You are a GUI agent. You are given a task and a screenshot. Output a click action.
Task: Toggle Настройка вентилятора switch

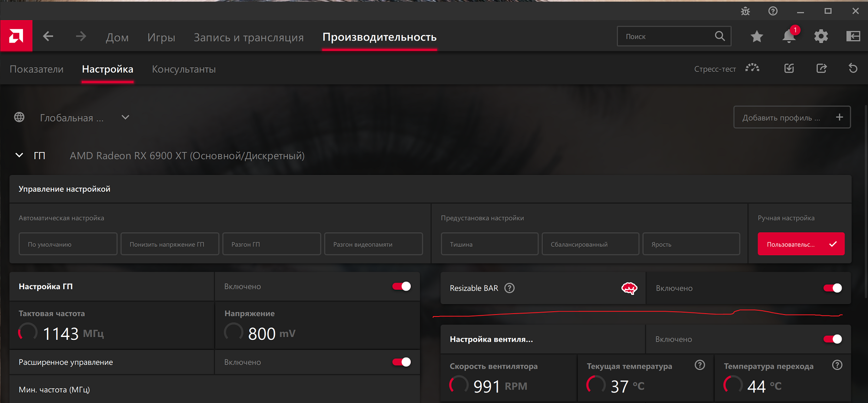(833, 339)
